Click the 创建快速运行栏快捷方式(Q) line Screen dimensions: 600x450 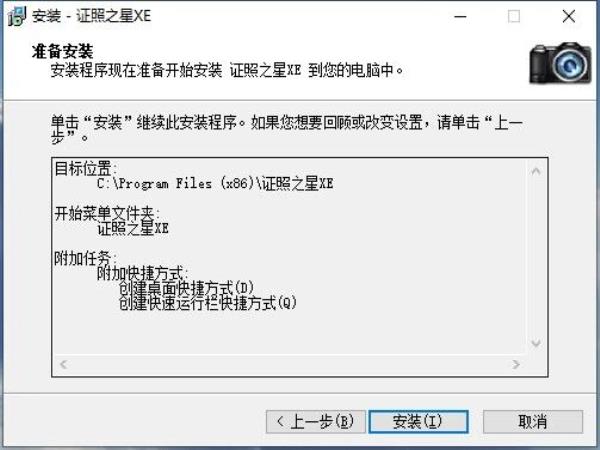[x=208, y=303]
